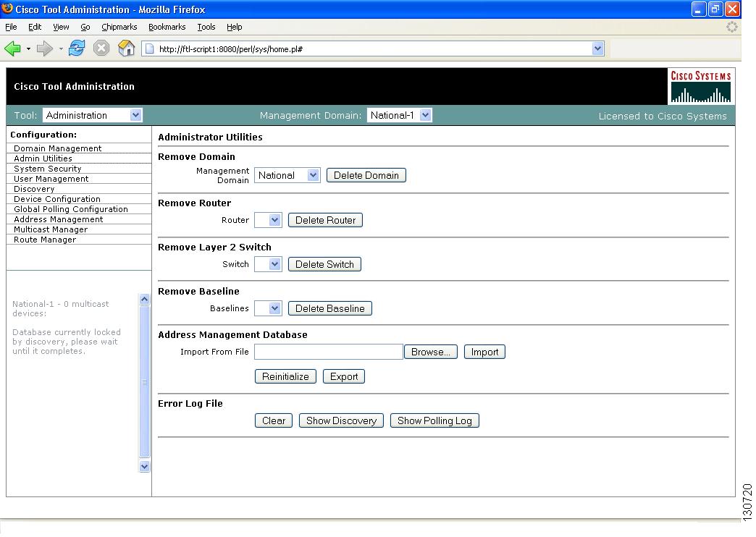Click the Browse... button
This screenshot has width=756, height=537.
431,352
